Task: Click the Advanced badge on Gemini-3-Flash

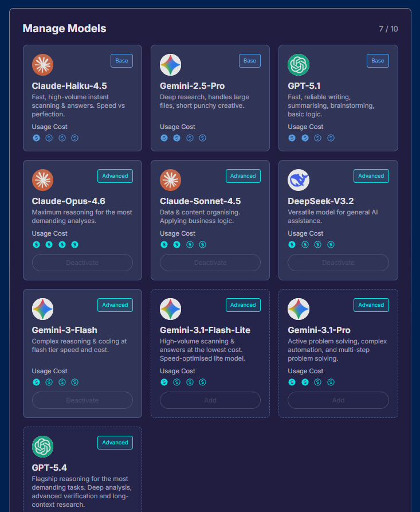Action: (115, 305)
